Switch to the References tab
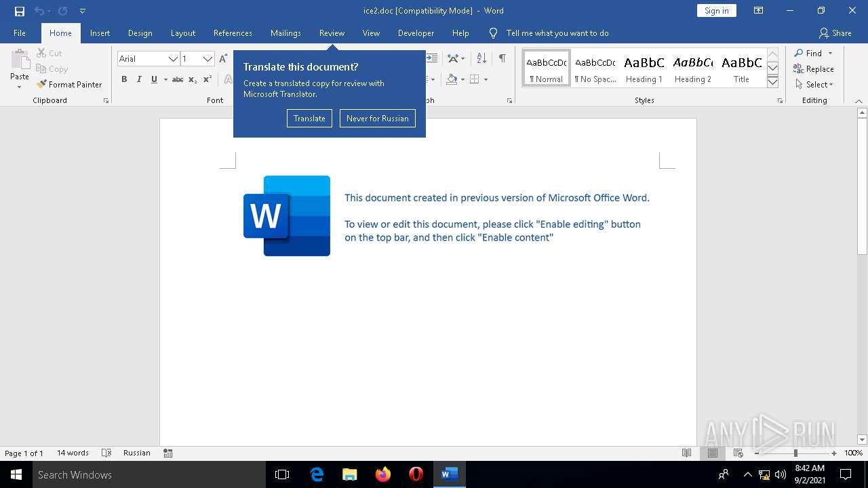Image resolution: width=868 pixels, height=488 pixels. 233,33
